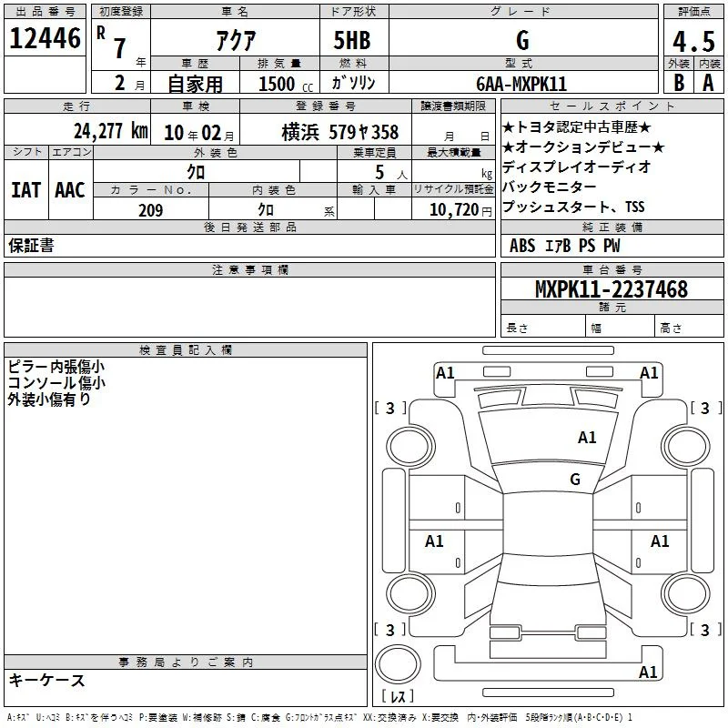Click the equipment line ABS エアB PS PW
The width and height of the screenshot is (728, 728).
point(564,246)
